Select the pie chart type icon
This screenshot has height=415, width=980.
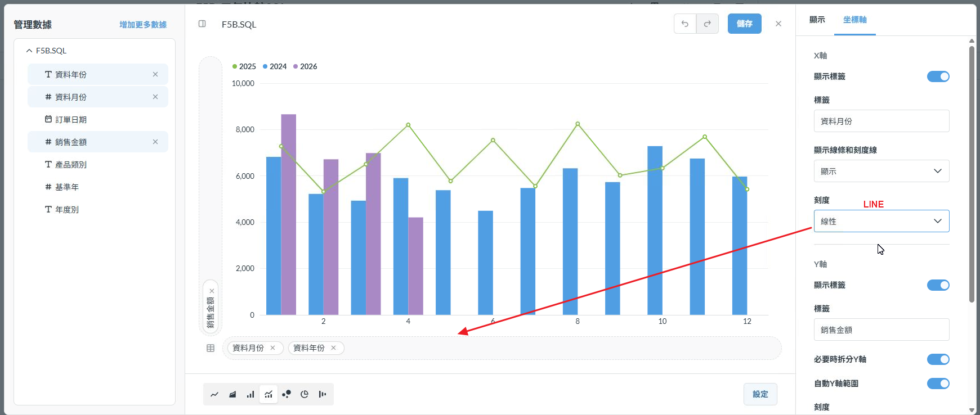305,394
